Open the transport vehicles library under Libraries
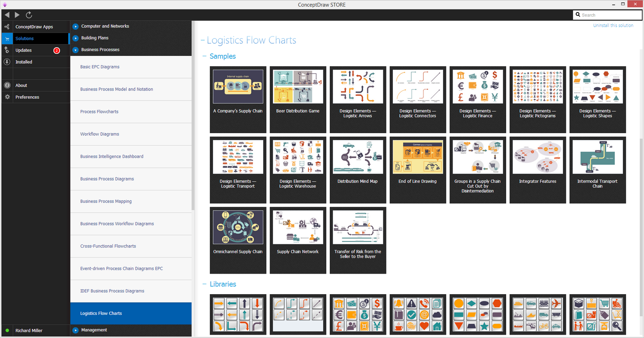The image size is (644, 338). pos(538,314)
